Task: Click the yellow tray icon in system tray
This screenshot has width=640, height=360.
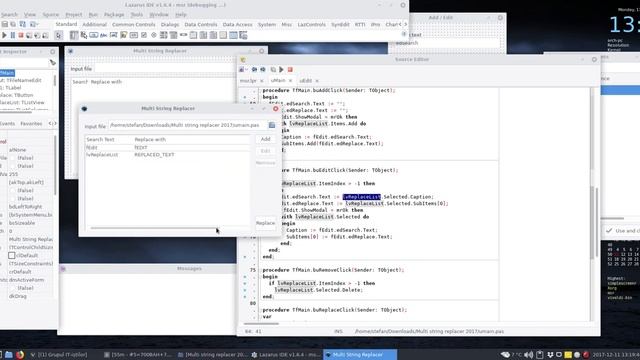Action: point(568,355)
